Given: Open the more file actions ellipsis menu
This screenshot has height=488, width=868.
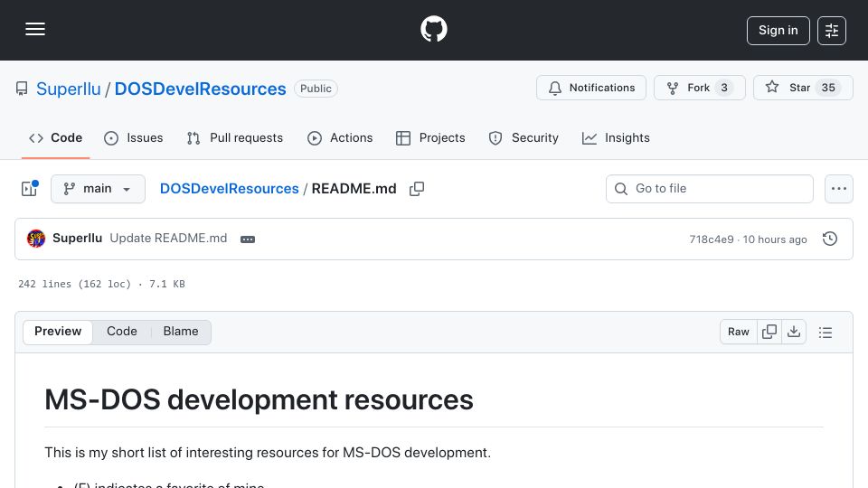Looking at the screenshot, I should [839, 189].
